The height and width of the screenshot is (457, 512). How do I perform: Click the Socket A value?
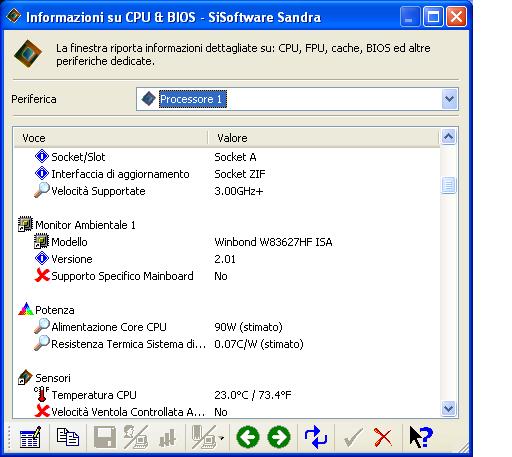coord(235,157)
